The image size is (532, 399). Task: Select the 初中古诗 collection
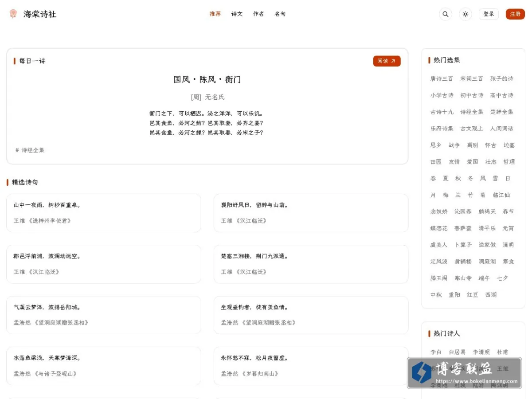[x=472, y=95]
